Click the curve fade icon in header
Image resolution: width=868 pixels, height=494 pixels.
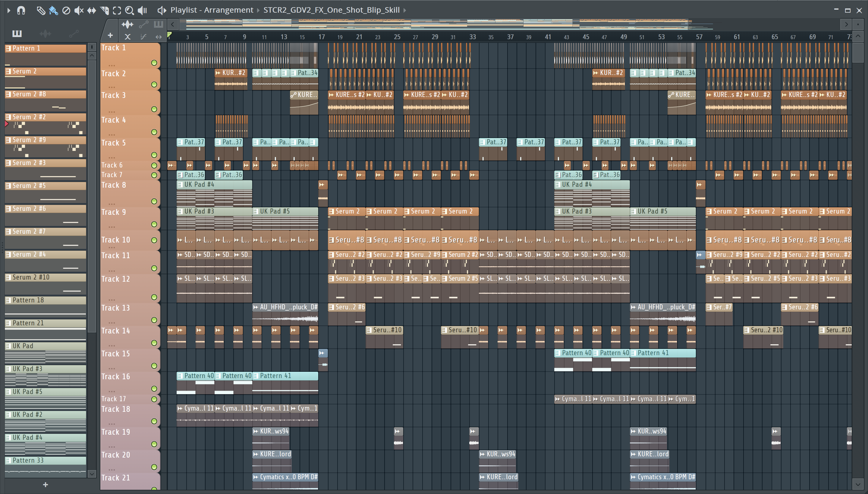[143, 37]
